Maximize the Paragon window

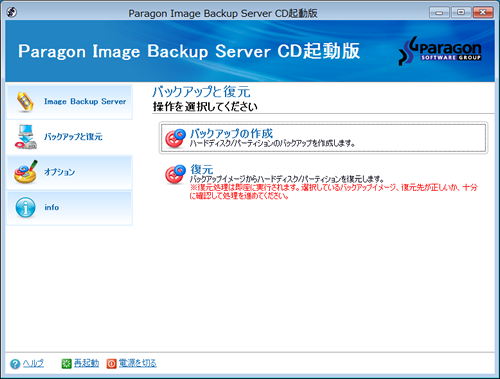click(461, 13)
